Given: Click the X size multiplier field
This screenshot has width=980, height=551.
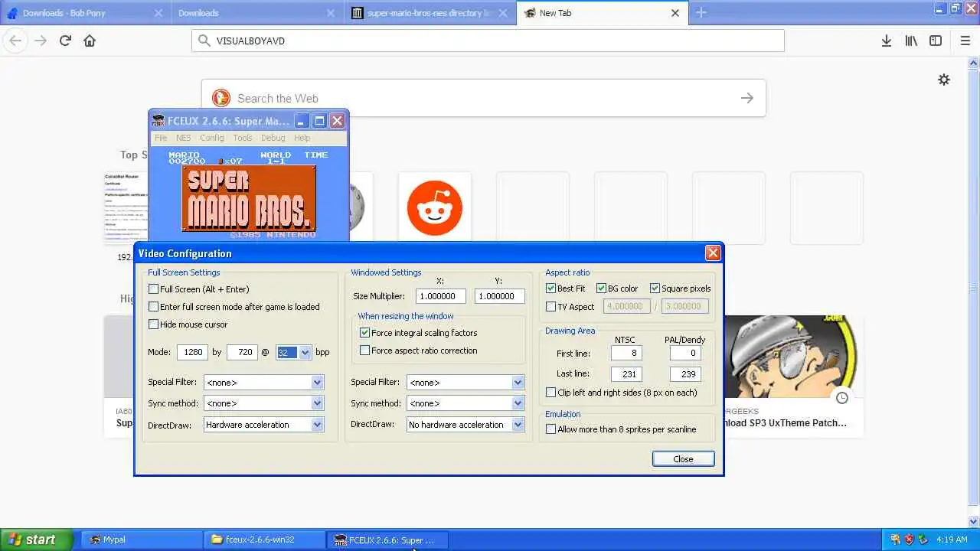Looking at the screenshot, I should (x=441, y=296).
